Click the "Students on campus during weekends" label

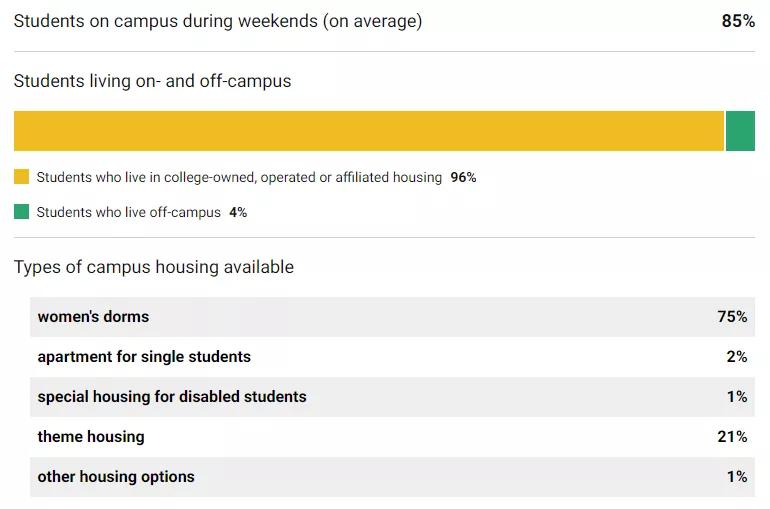click(218, 21)
